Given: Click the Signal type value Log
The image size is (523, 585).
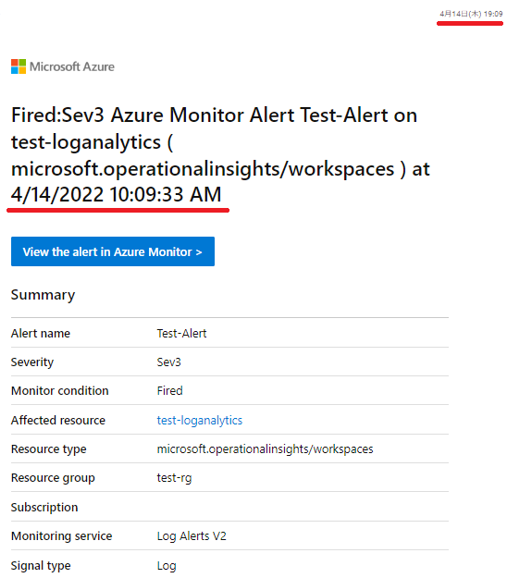Looking at the screenshot, I should point(166,566).
